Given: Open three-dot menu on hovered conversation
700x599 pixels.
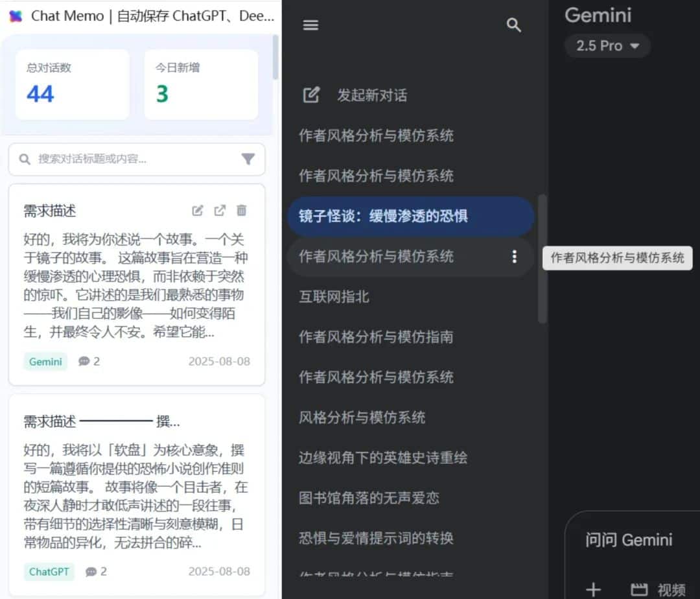Looking at the screenshot, I should click(514, 257).
